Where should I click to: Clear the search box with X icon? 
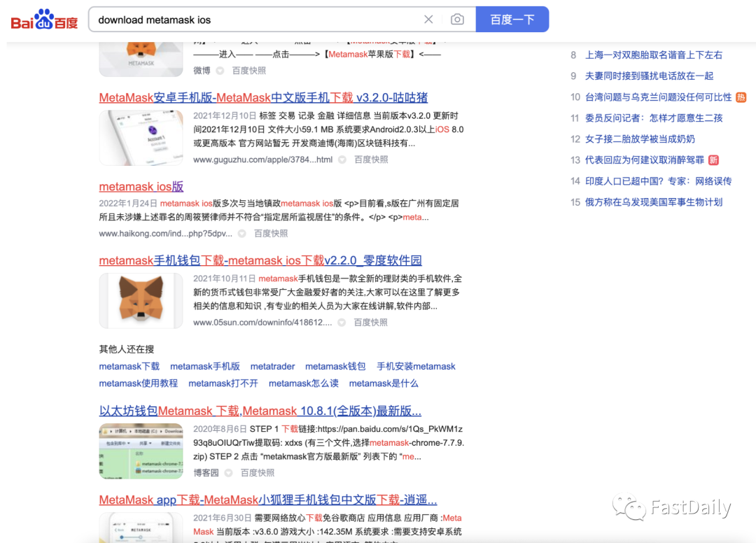(428, 20)
